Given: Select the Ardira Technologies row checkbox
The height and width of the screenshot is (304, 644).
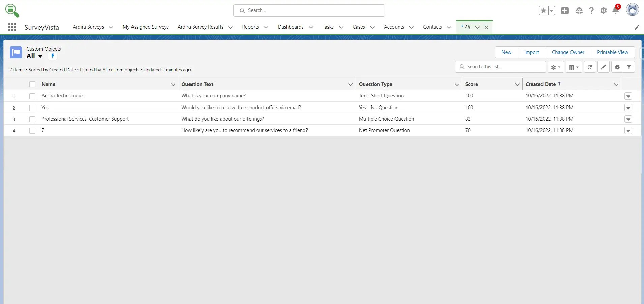Looking at the screenshot, I should click(32, 96).
